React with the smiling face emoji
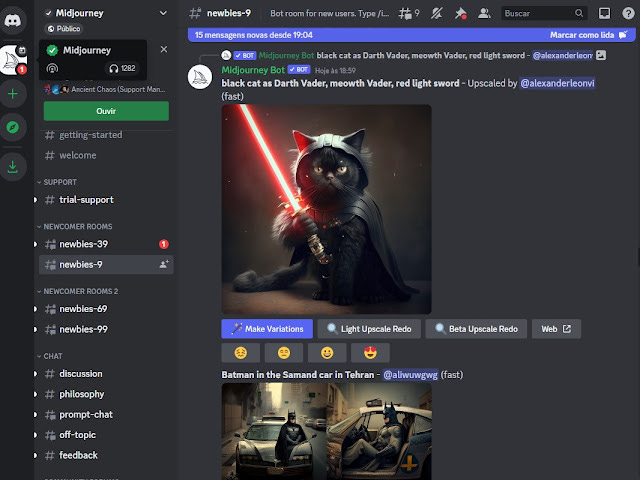640x480 pixels. tap(327, 353)
